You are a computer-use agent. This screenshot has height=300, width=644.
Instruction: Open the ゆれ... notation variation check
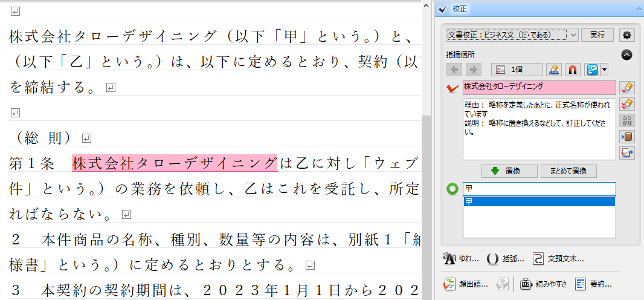coord(462,259)
